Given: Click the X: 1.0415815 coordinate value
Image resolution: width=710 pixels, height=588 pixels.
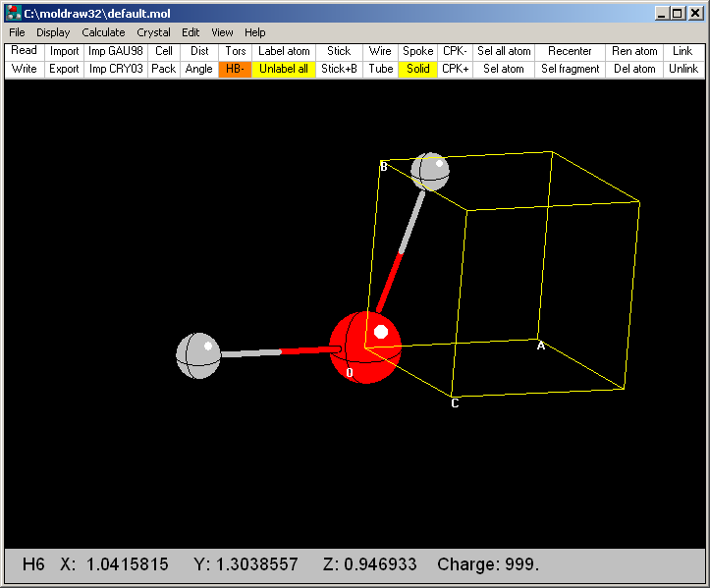Looking at the screenshot, I should [114, 564].
